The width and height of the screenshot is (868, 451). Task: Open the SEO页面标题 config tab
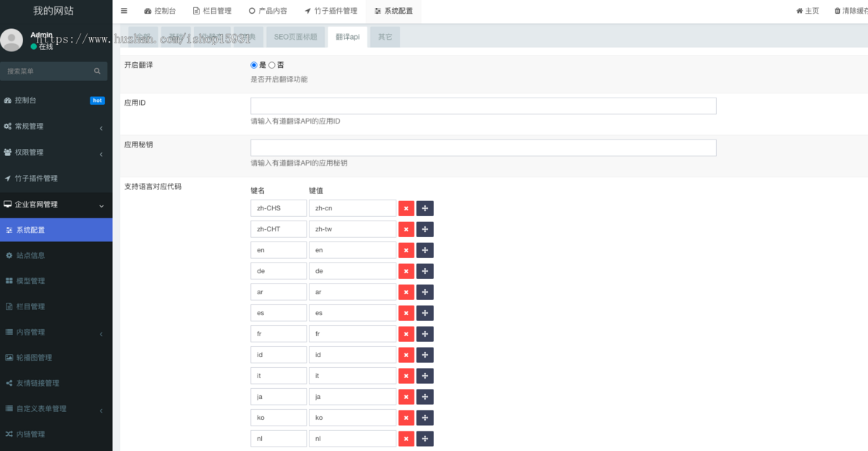point(295,37)
